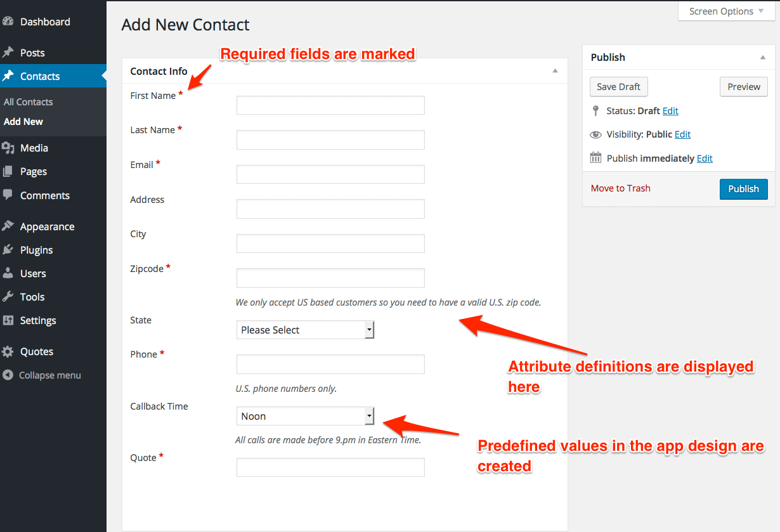
Task: Click inside the First Name field
Action: tap(330, 105)
